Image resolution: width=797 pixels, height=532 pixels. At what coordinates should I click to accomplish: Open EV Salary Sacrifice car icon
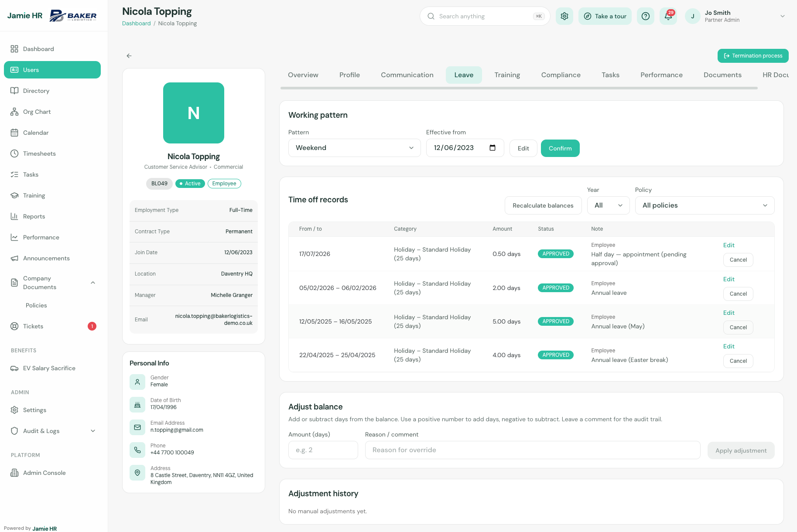(14, 368)
